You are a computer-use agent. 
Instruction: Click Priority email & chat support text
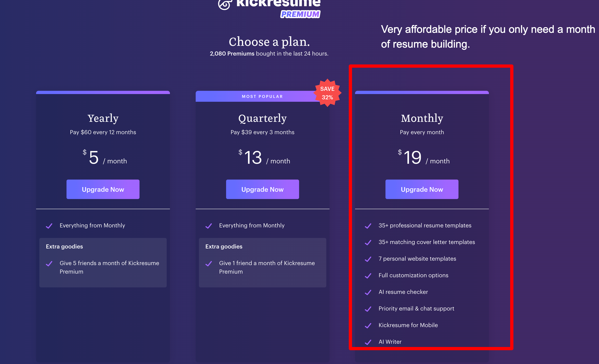pos(416,309)
